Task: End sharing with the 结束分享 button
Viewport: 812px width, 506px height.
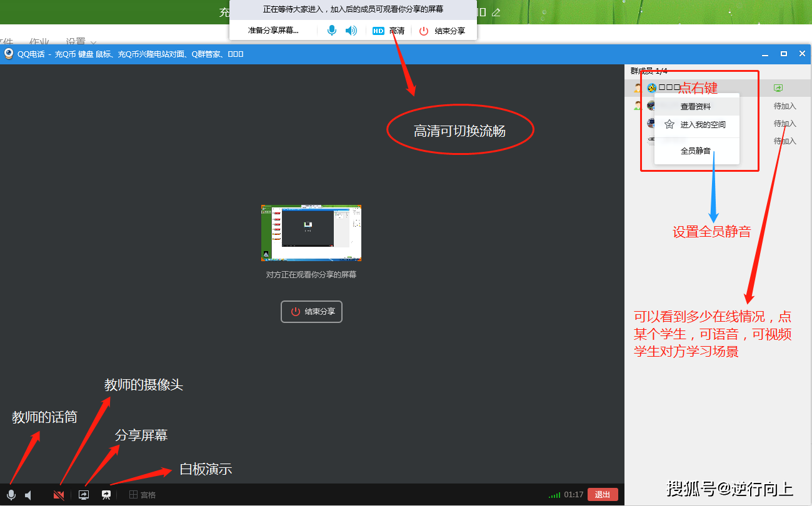Action: [x=311, y=312]
